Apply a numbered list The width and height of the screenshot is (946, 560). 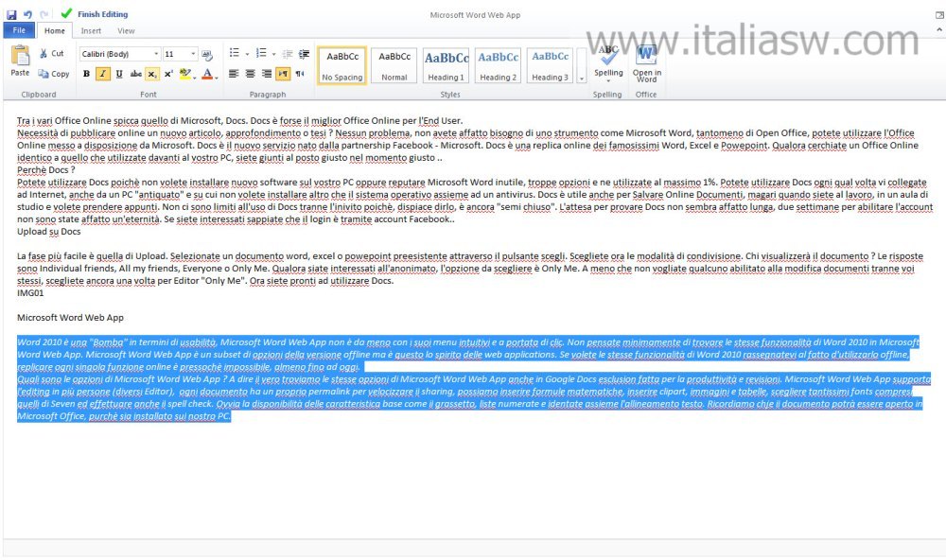tap(261, 53)
